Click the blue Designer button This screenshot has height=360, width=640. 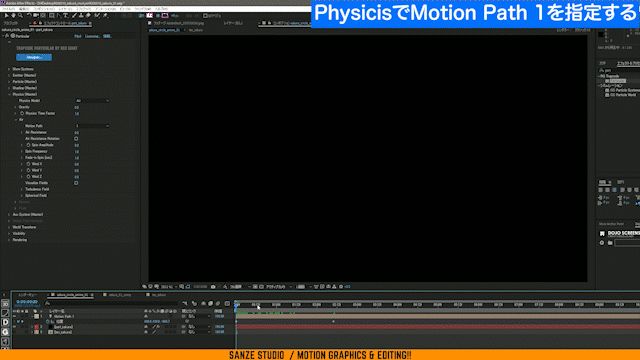coord(34,58)
